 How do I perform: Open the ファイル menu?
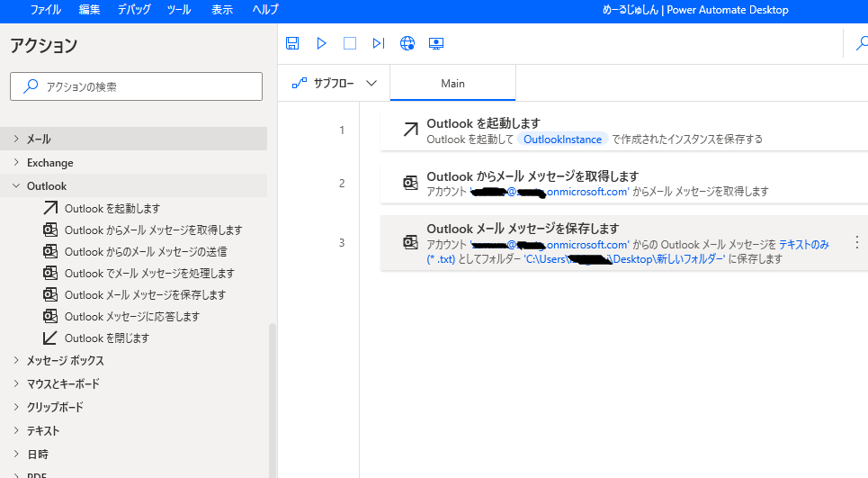pyautogui.click(x=46, y=10)
